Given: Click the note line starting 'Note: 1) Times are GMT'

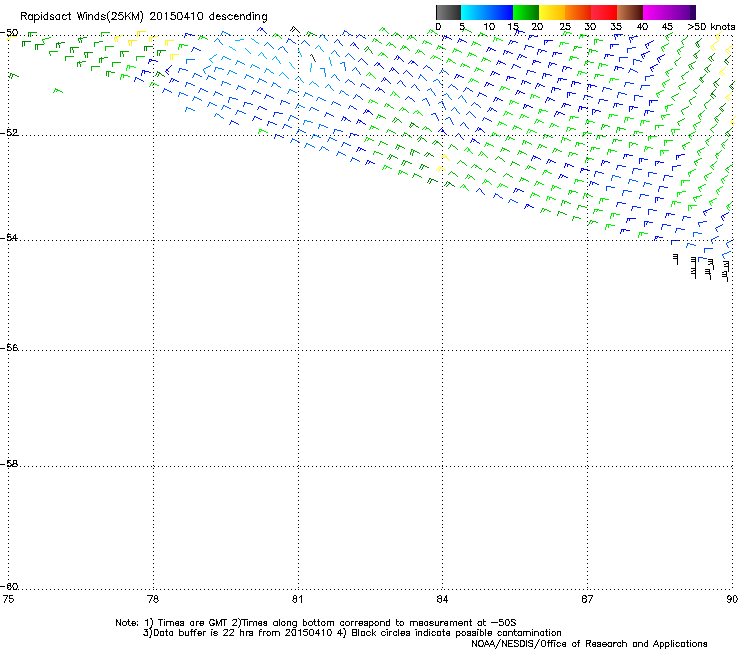Looking at the screenshot, I should tap(316, 623).
